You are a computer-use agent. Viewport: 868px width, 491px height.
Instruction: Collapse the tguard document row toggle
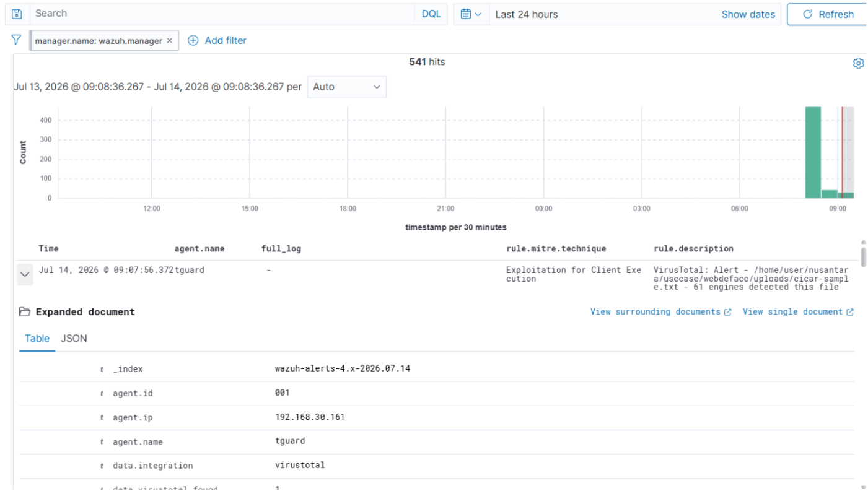25,274
